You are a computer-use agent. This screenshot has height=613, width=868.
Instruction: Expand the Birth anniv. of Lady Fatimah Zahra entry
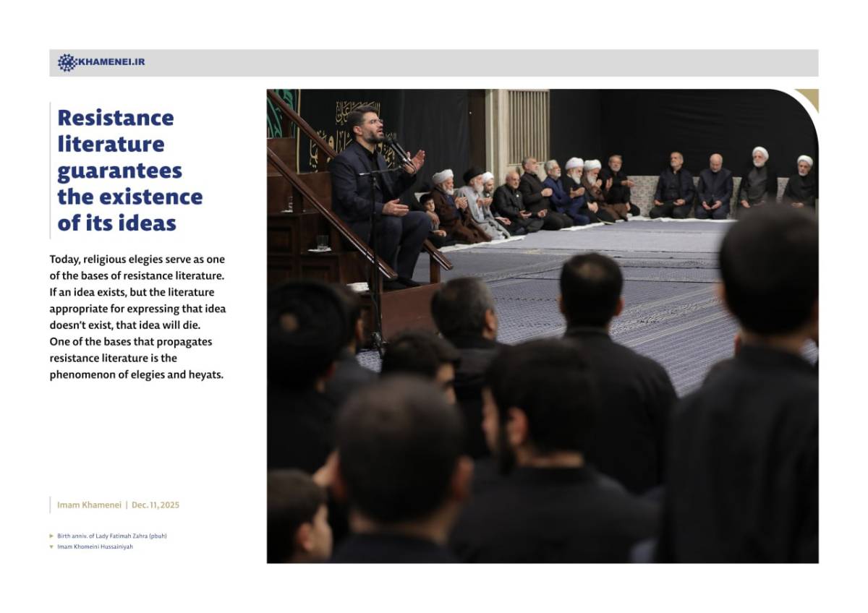tap(112, 536)
